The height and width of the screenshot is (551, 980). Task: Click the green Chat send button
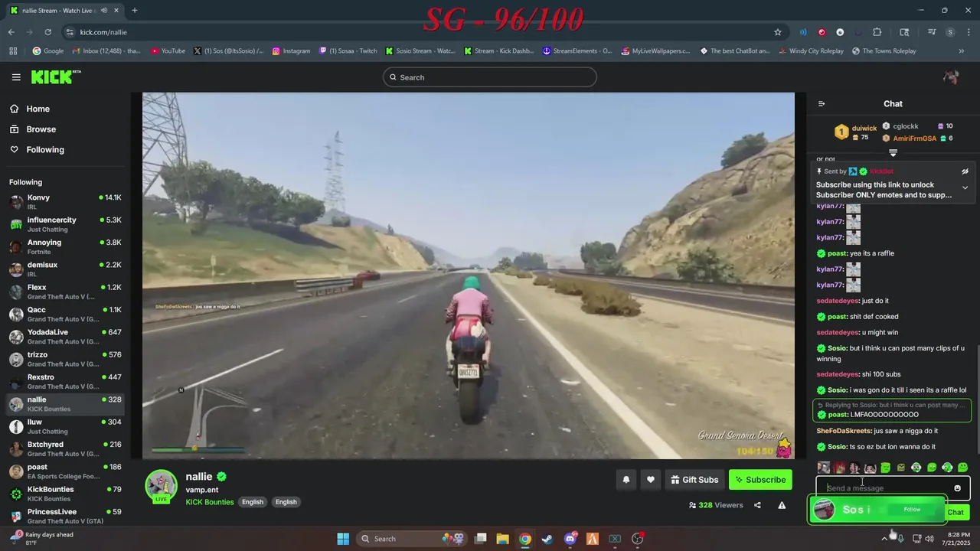955,512
